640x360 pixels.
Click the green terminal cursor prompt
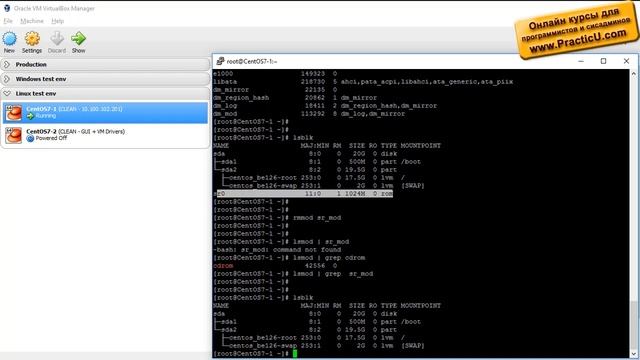pyautogui.click(x=295, y=353)
